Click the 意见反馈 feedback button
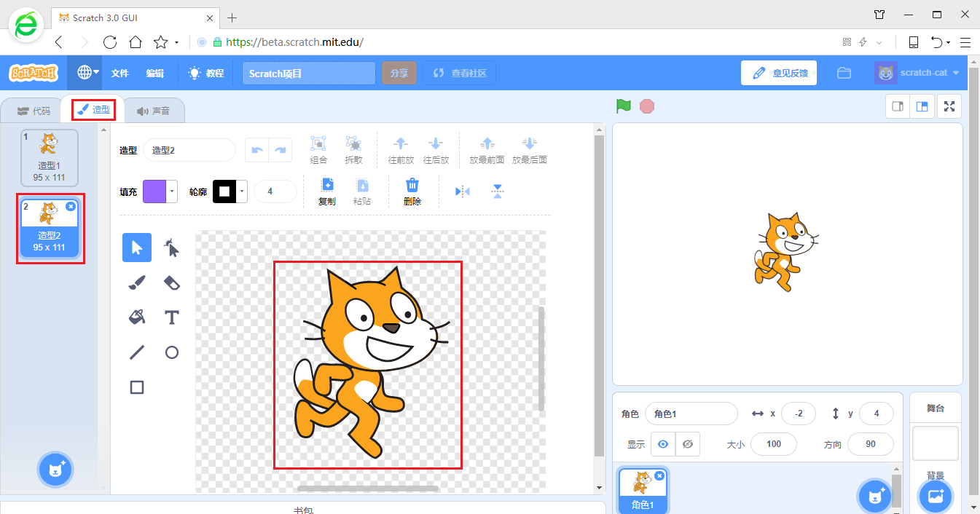This screenshot has height=514, width=980. (x=779, y=73)
